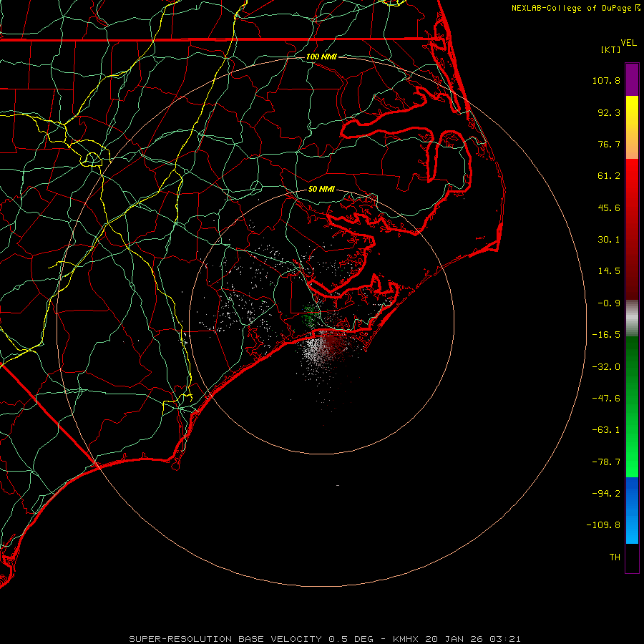Click the 92.3 legend value
Viewport: 644px width, 644px height.
pyautogui.click(x=609, y=112)
